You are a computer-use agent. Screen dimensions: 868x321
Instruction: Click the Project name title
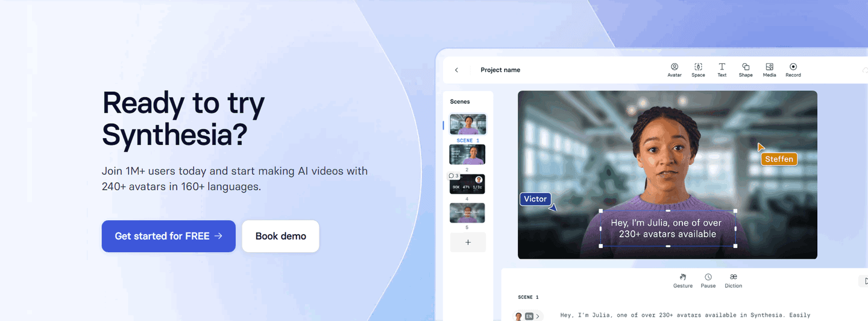[x=500, y=70]
